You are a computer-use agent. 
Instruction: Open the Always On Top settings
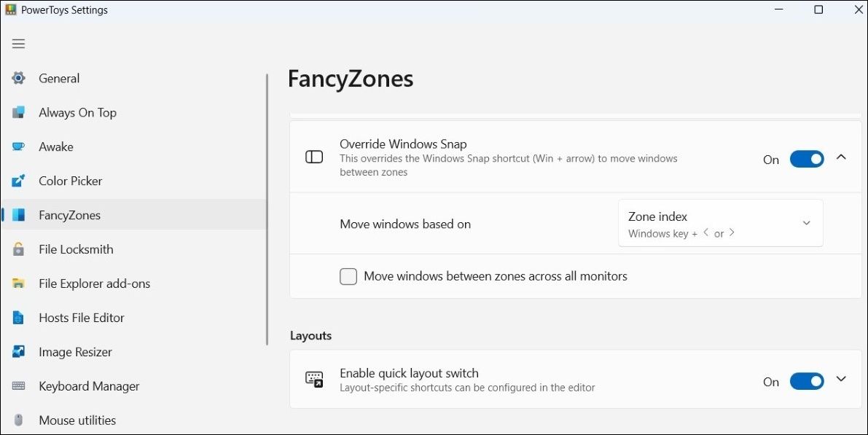point(77,112)
